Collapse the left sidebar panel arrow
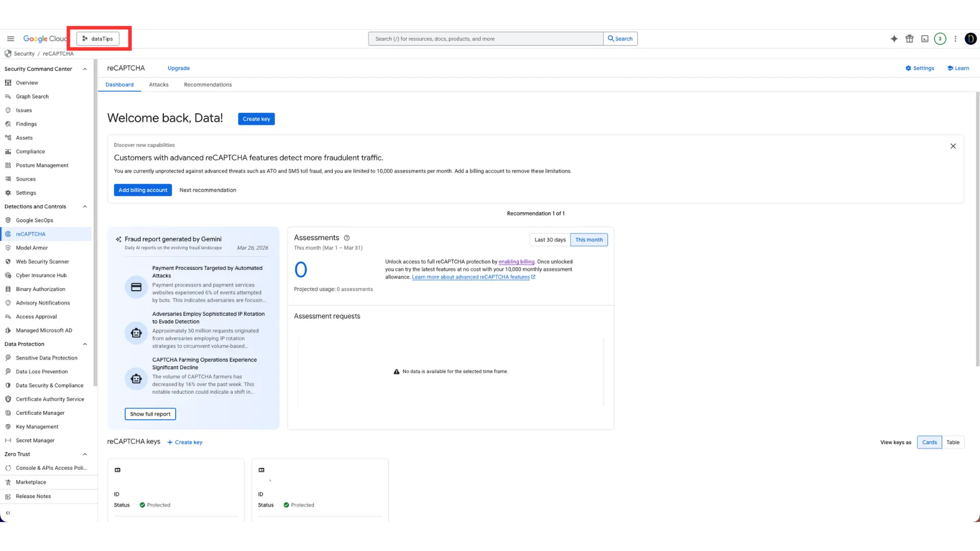 coord(8,513)
